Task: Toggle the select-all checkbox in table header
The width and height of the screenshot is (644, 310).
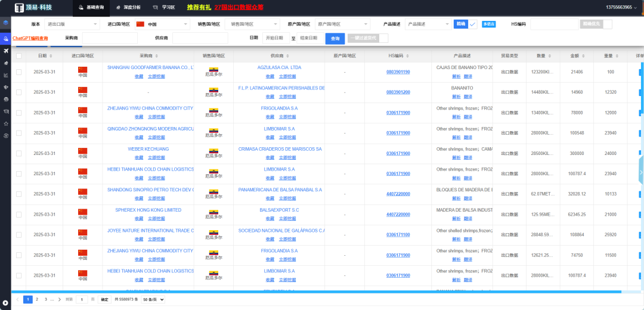Action: pyautogui.click(x=19, y=56)
